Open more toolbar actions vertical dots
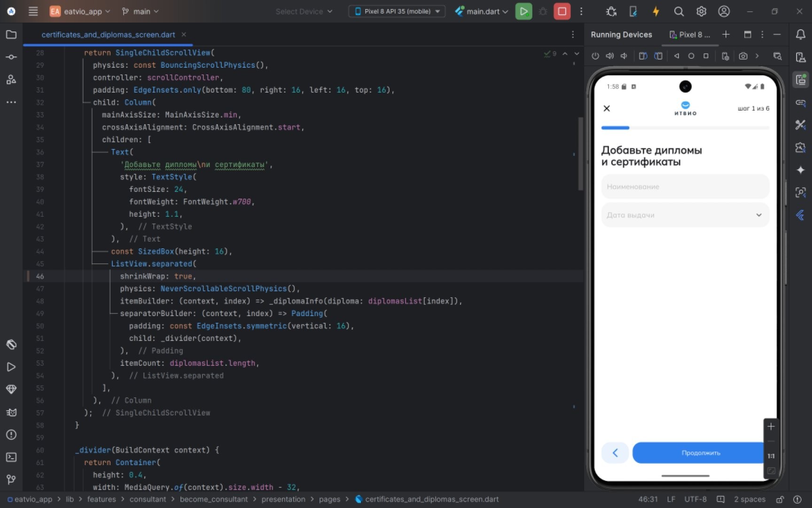Image resolution: width=812 pixels, height=508 pixels. 581,11
